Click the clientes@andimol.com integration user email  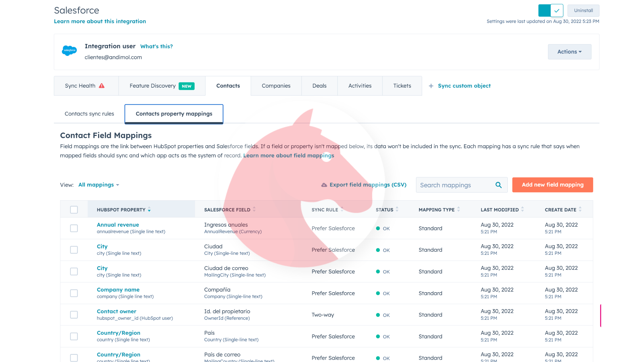click(x=113, y=57)
